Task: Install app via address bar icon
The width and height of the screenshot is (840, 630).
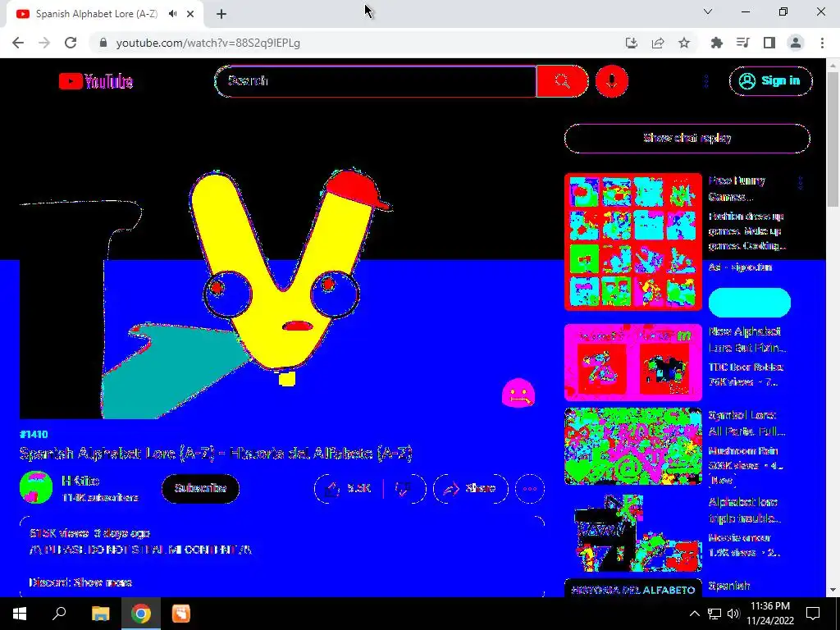Action: click(x=632, y=43)
